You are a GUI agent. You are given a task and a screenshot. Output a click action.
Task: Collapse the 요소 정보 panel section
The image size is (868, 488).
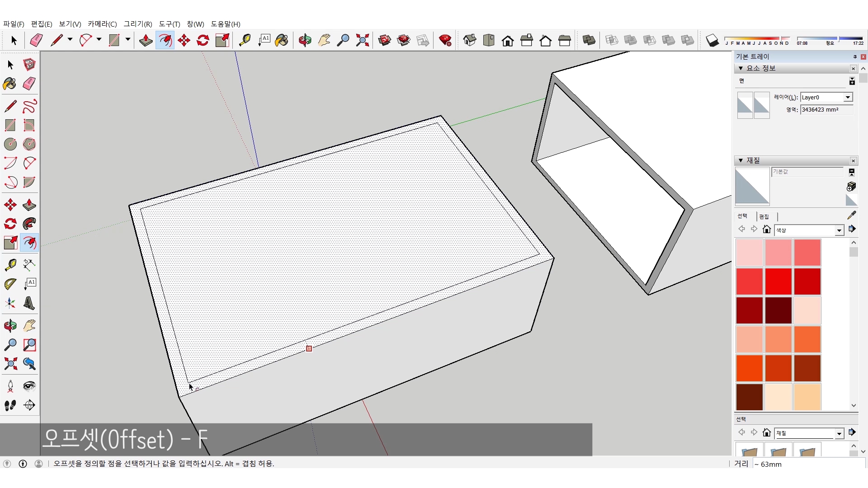point(741,68)
